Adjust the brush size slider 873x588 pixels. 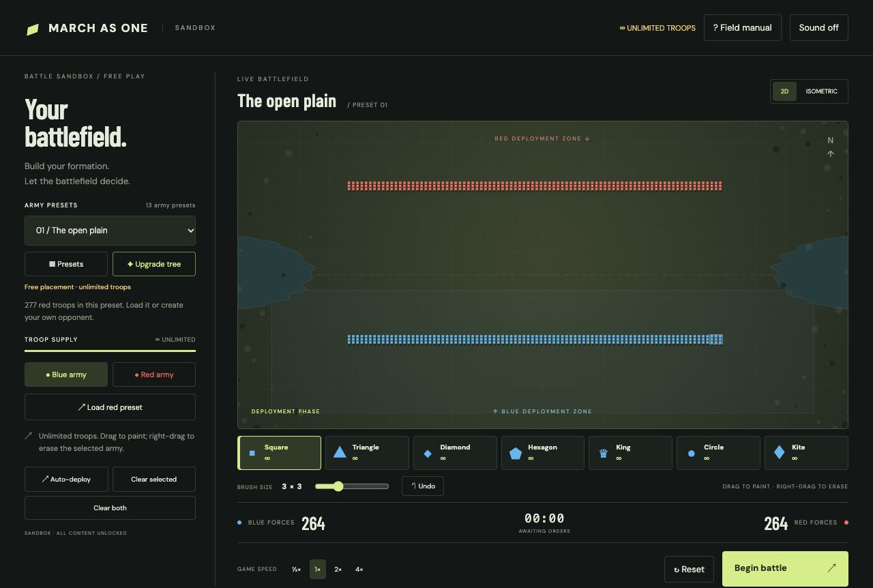(x=352, y=486)
